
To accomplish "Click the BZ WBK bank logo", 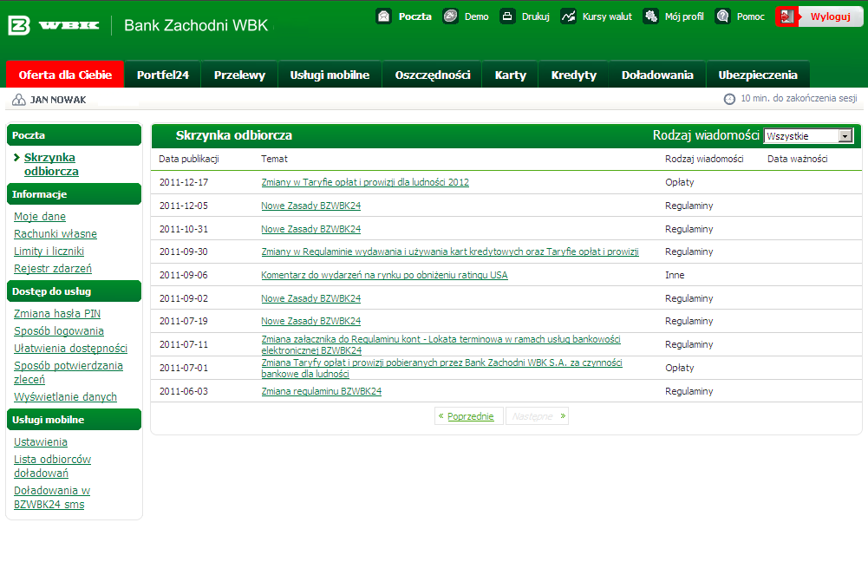I will pyautogui.click(x=54, y=25).
